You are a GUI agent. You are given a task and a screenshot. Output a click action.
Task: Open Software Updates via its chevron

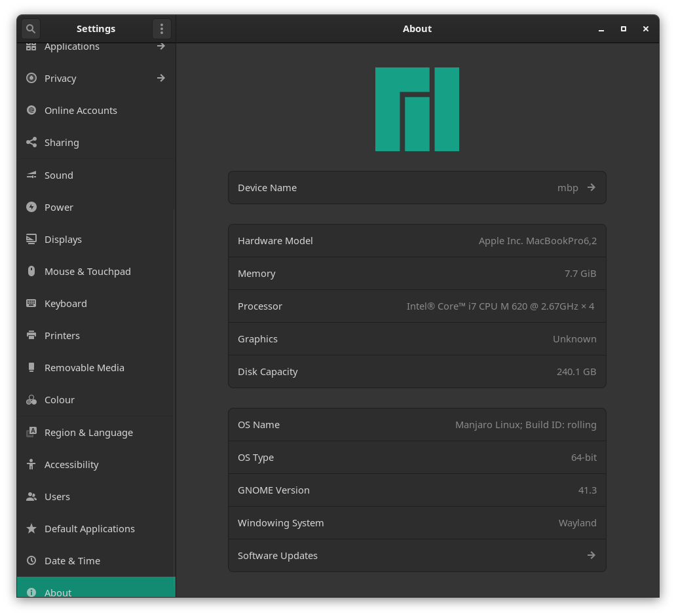point(590,555)
